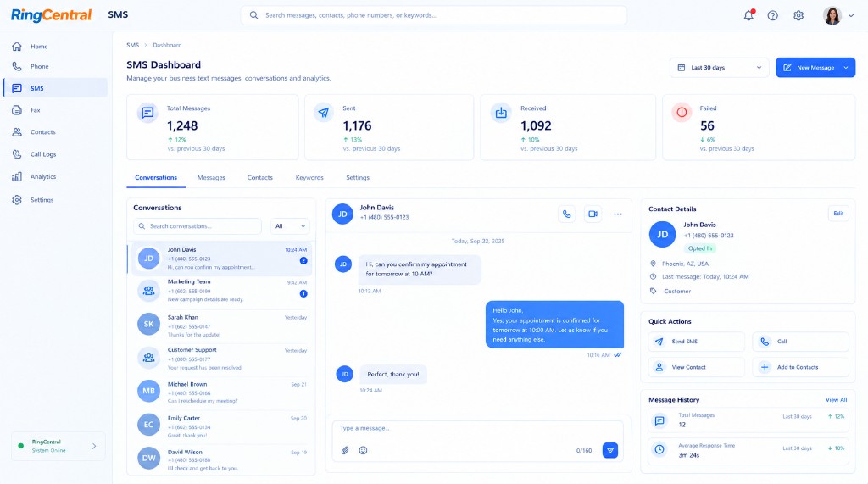The height and width of the screenshot is (484, 868).
Task: Open the help question mark icon
Action: 773,15
